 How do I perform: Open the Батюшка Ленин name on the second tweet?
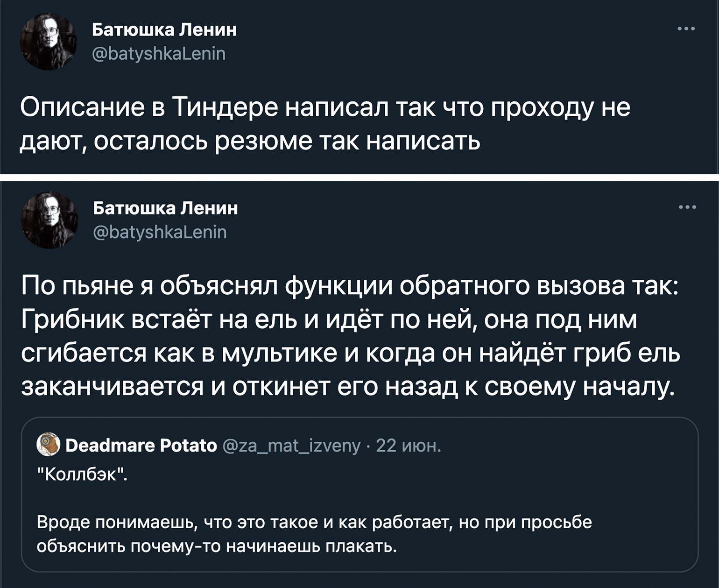pyautogui.click(x=165, y=208)
